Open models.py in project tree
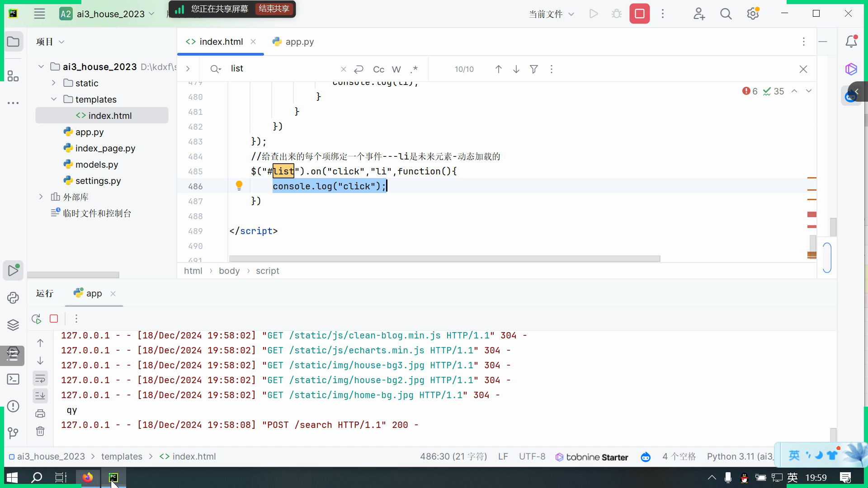The height and width of the screenshot is (488, 868). 96,164
